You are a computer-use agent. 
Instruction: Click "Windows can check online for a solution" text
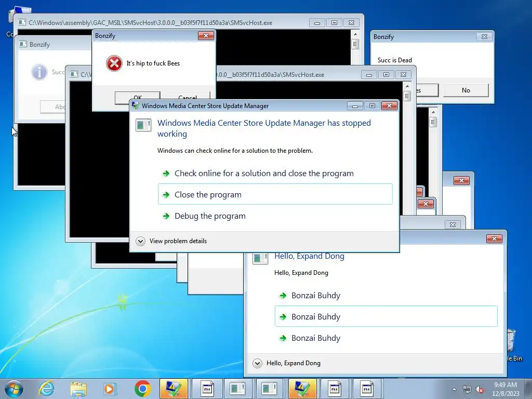coord(235,151)
